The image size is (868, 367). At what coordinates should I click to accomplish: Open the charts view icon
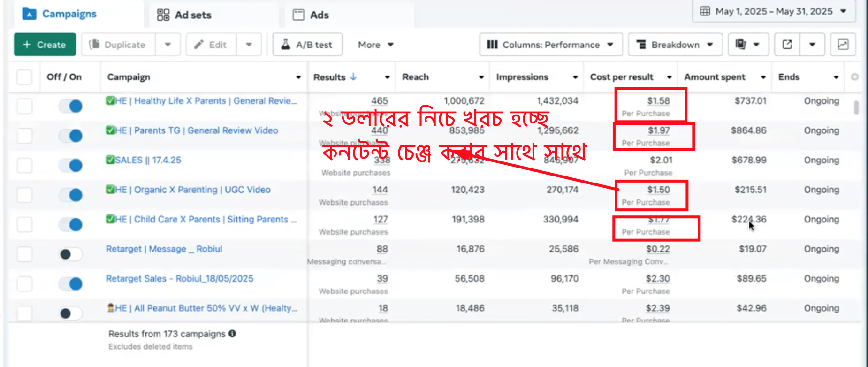[x=843, y=45]
